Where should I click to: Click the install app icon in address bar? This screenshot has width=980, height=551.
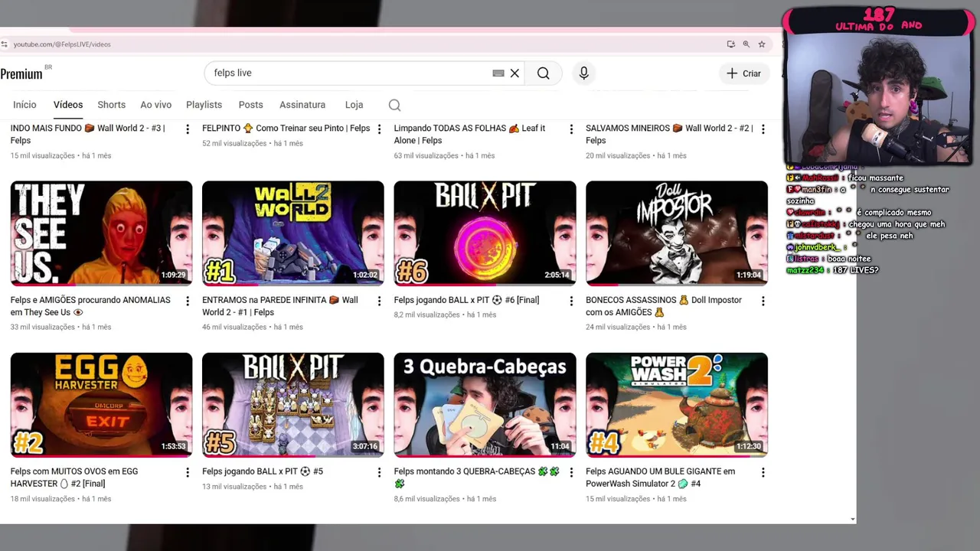730,44
